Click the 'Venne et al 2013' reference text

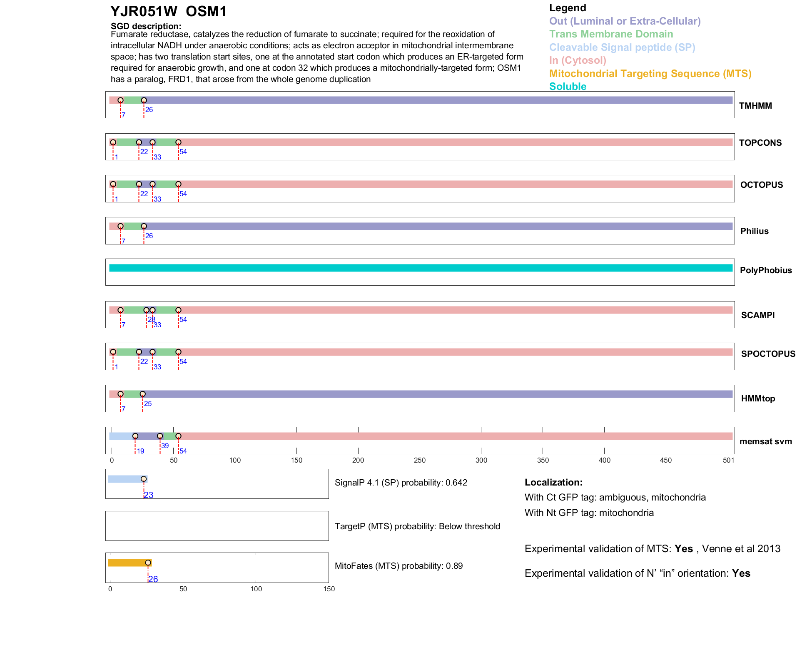[741, 549]
